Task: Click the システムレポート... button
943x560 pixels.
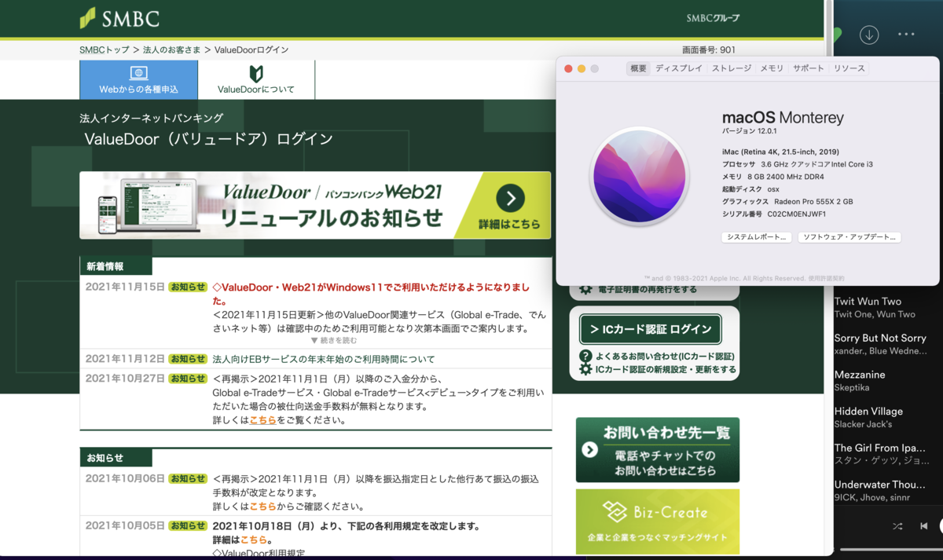Action: pyautogui.click(x=756, y=236)
